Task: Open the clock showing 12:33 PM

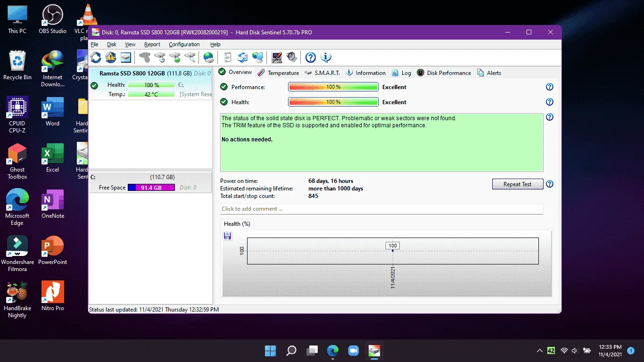Action: 610,351
